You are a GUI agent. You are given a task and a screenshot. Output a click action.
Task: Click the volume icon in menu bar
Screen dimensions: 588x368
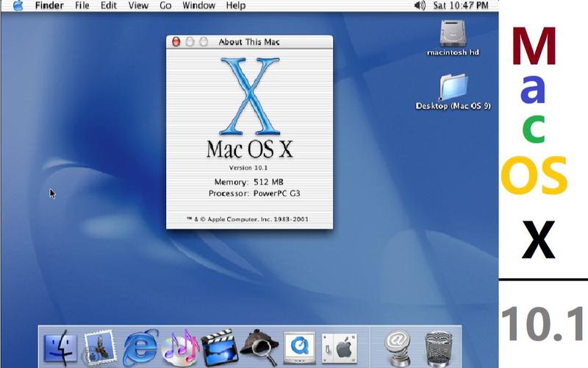tap(419, 6)
